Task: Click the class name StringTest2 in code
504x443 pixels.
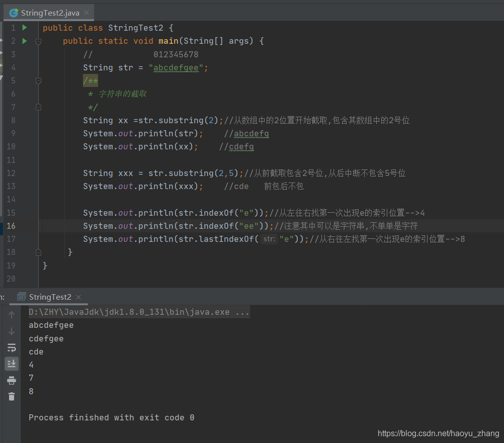Action: pyautogui.click(x=136, y=28)
